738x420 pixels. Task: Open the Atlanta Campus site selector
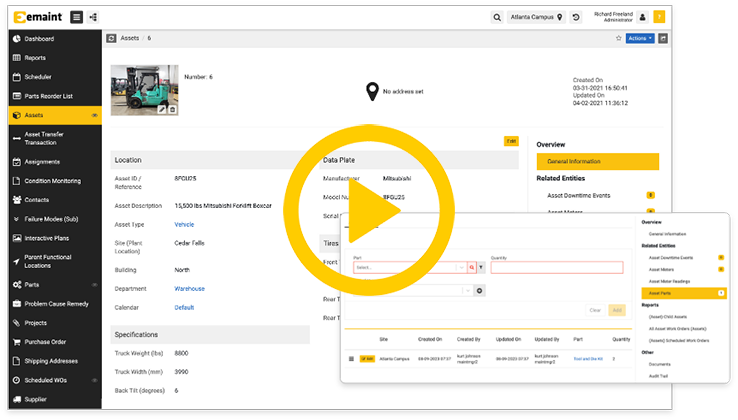click(x=536, y=17)
